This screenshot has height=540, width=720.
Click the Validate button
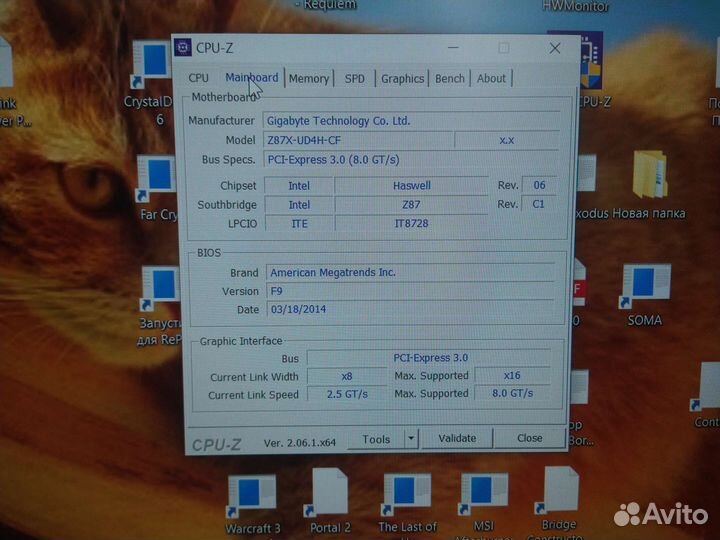coord(457,439)
